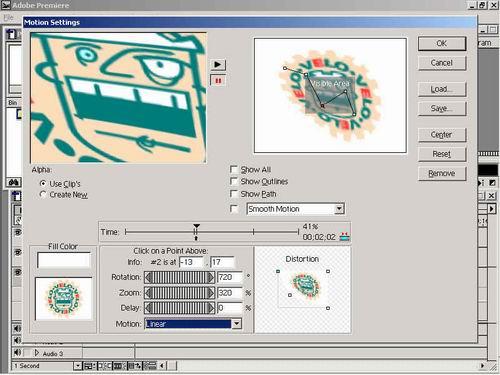The width and height of the screenshot is (500, 375).
Task: Click the red pause preview button
Action: 218,81
